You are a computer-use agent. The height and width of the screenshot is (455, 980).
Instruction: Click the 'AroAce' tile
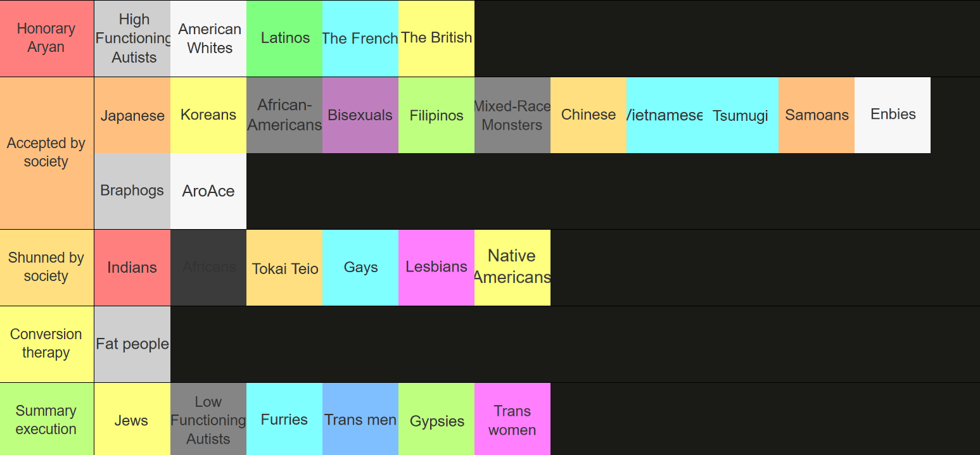(208, 191)
